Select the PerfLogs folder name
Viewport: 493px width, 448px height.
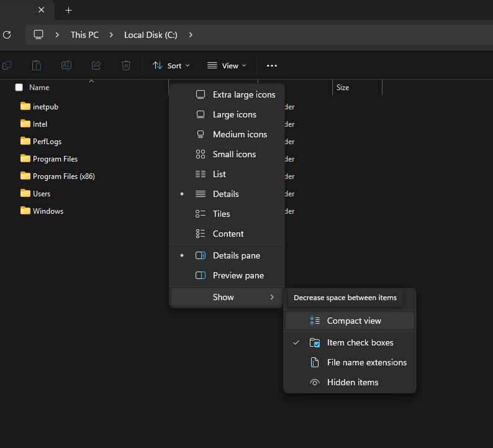[x=47, y=142]
